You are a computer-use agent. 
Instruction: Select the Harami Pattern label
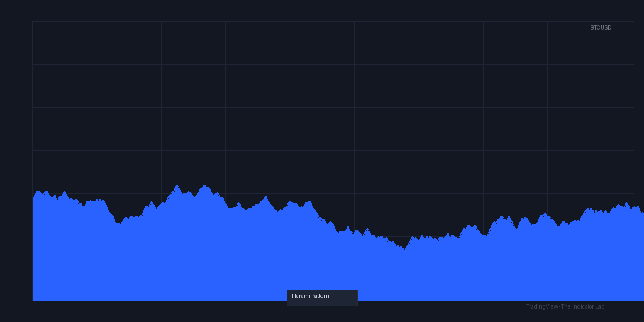(x=322, y=298)
